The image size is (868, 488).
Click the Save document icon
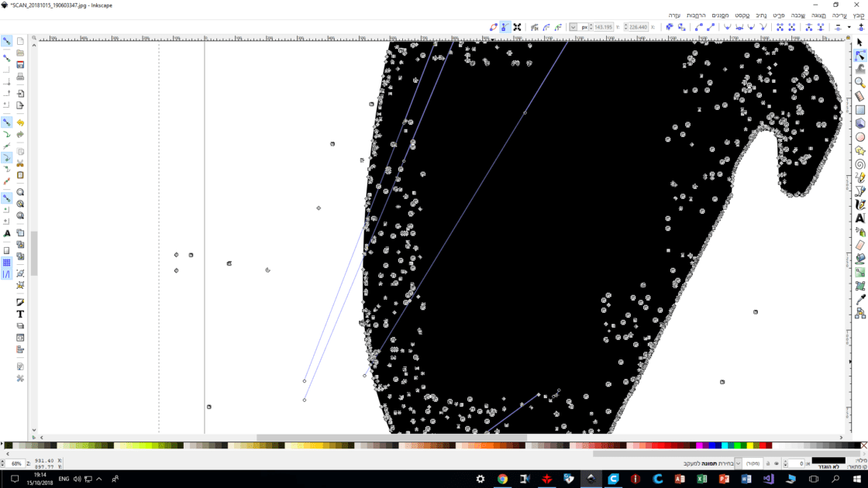(20, 65)
